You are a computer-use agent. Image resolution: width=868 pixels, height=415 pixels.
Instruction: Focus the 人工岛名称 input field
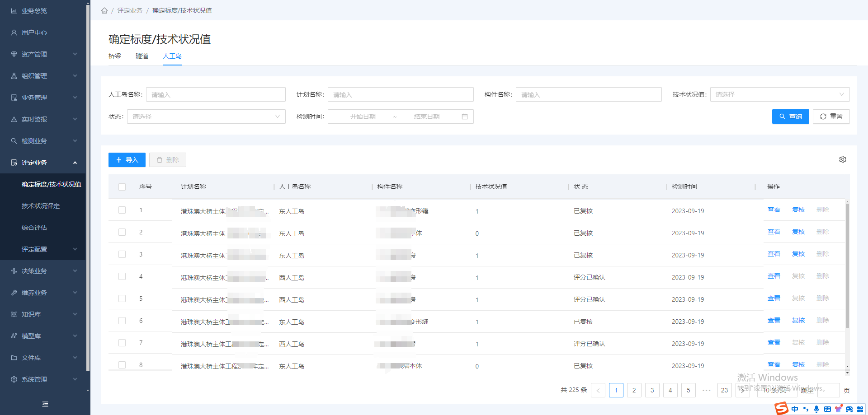pos(216,94)
